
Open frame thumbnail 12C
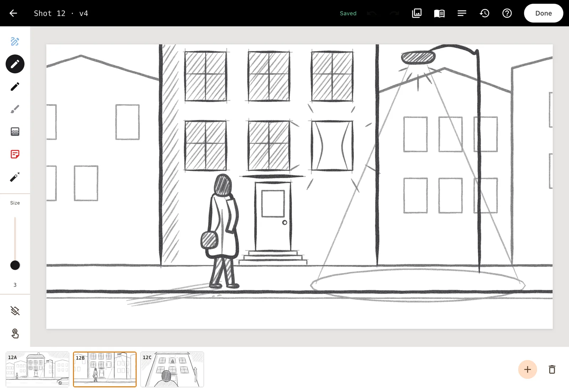coord(172,369)
